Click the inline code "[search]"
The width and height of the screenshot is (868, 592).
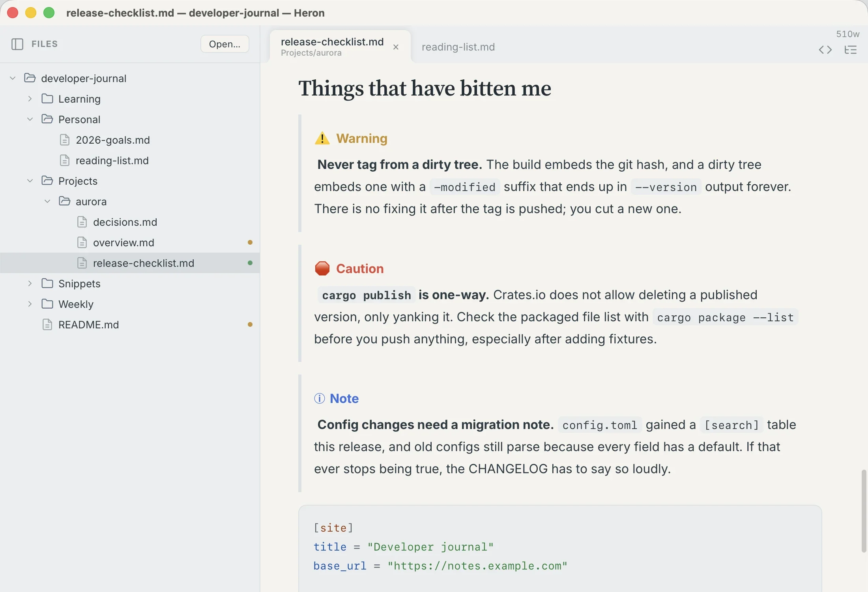731,425
